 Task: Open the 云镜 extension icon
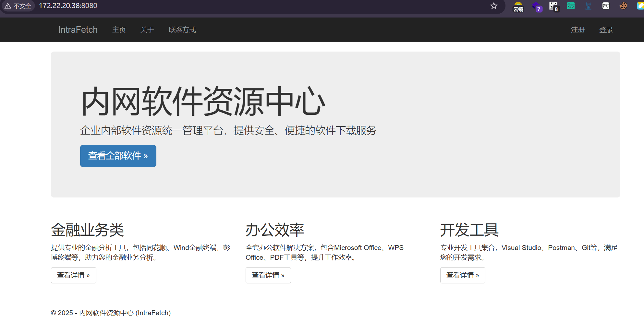click(x=518, y=6)
